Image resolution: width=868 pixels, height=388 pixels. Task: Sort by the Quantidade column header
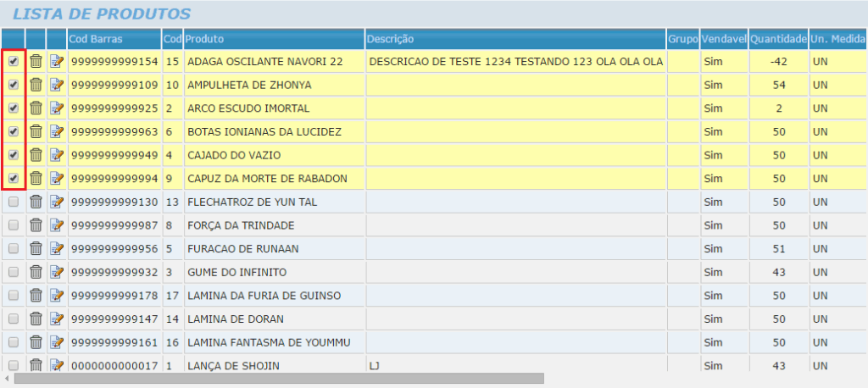click(x=779, y=39)
